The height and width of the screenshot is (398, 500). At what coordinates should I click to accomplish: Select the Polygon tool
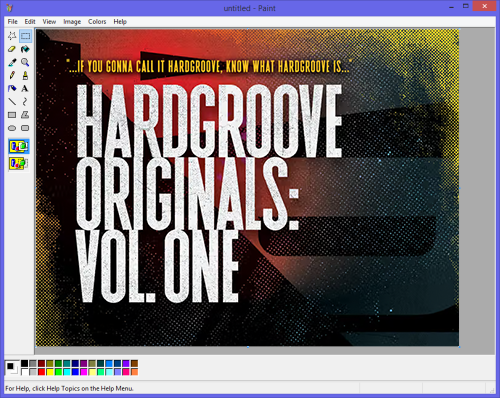coord(25,115)
